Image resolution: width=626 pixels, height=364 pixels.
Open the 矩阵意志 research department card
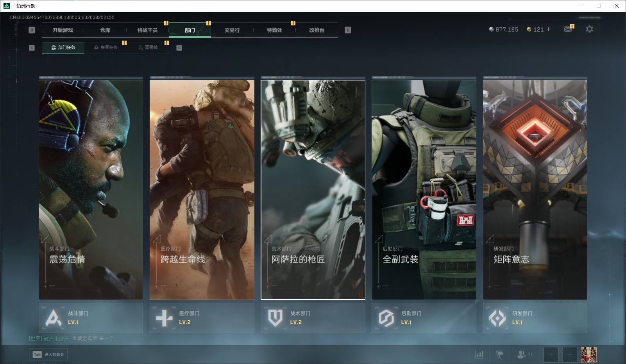click(535, 190)
